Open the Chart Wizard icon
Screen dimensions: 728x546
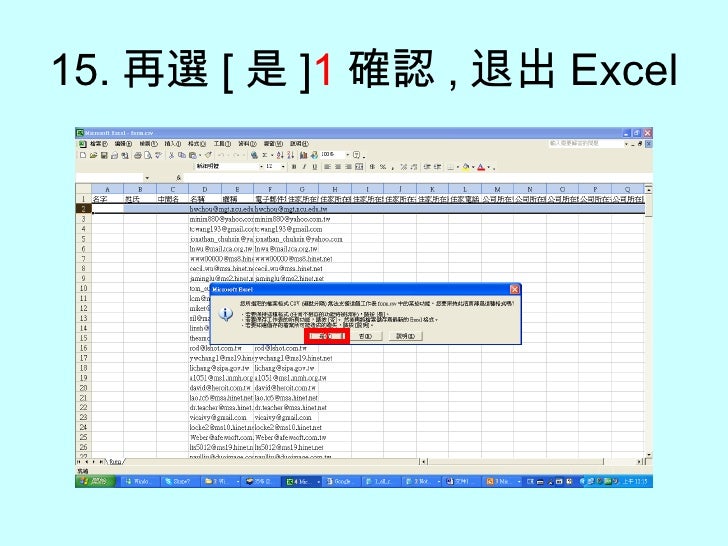[x=303, y=155]
